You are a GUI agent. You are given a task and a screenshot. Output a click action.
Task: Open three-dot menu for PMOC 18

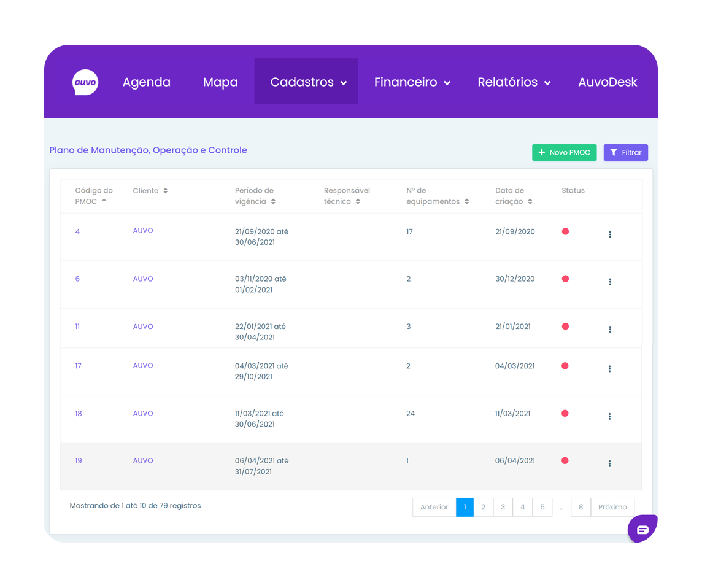click(x=609, y=416)
